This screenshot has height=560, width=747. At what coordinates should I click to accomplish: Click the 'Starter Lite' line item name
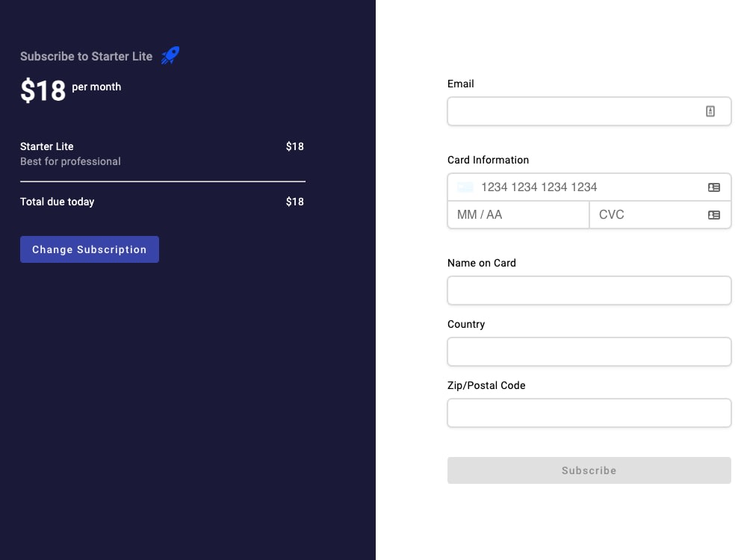pos(46,146)
